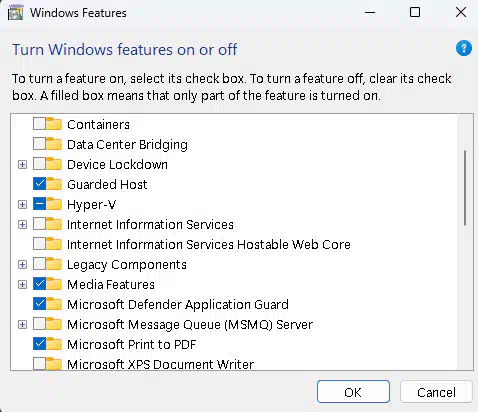Expand the Media Features plus sign
The height and width of the screenshot is (412, 478).
point(22,284)
